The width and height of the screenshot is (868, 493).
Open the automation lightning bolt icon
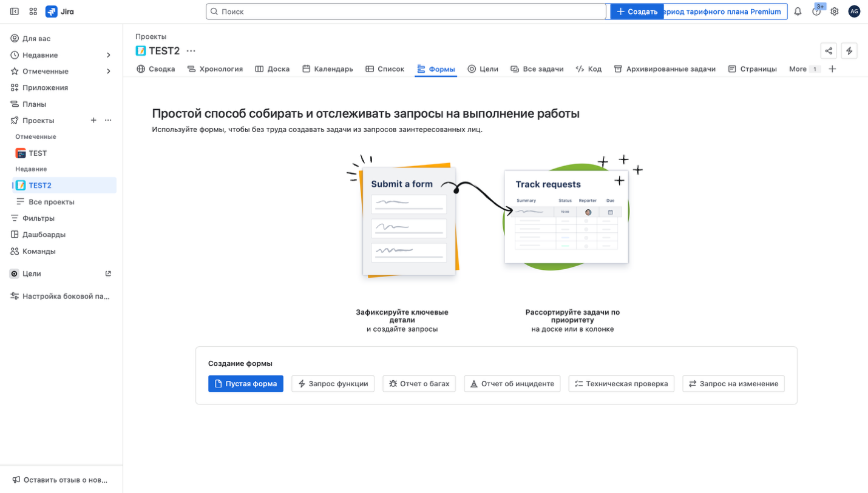[x=849, y=51]
